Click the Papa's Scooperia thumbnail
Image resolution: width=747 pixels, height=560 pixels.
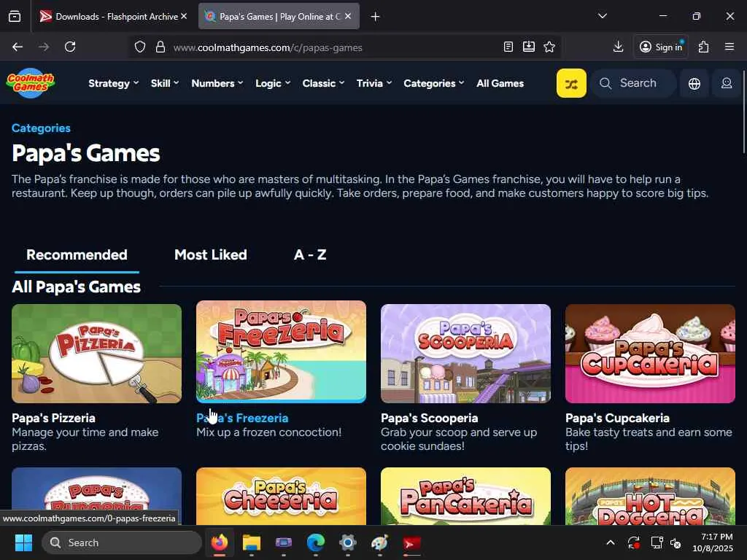click(x=465, y=354)
